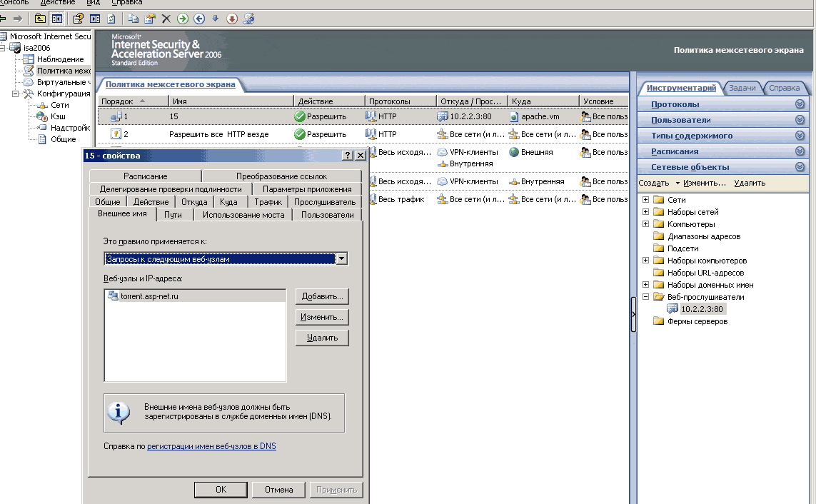Select rule 'Разрешить все HTTP везде'
The image size is (816, 504).
click(x=218, y=134)
